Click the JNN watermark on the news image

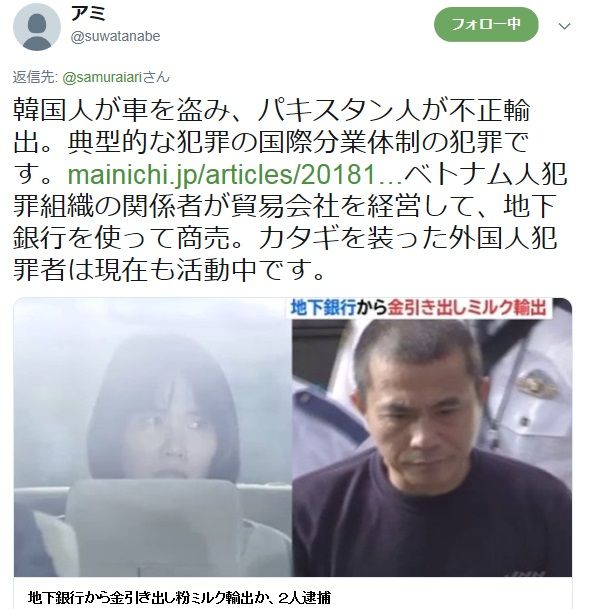pyautogui.click(x=527, y=573)
